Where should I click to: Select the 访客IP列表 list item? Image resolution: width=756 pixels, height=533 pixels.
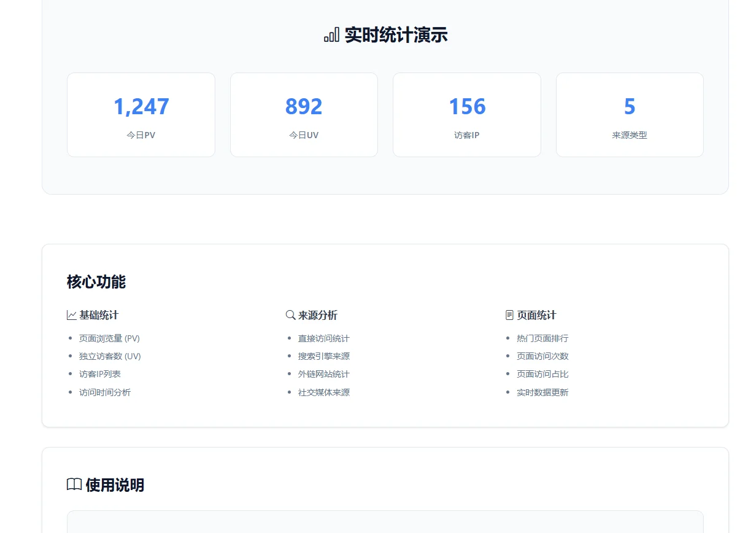(100, 374)
